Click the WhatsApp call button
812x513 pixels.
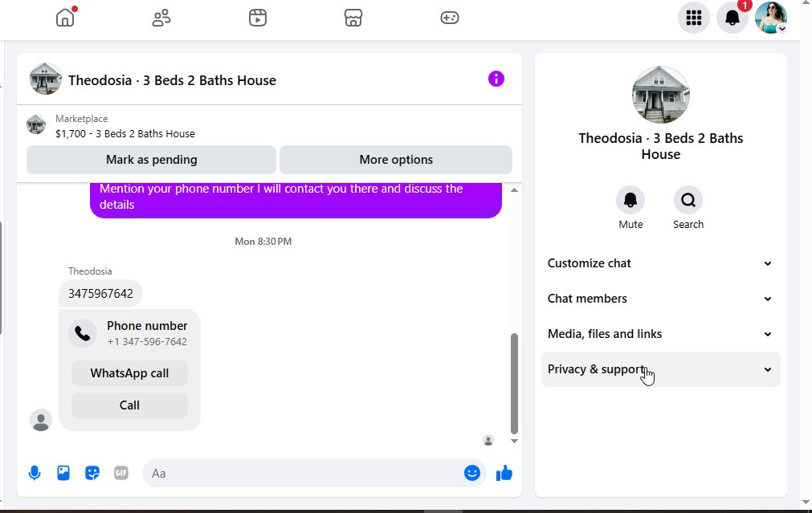click(129, 373)
